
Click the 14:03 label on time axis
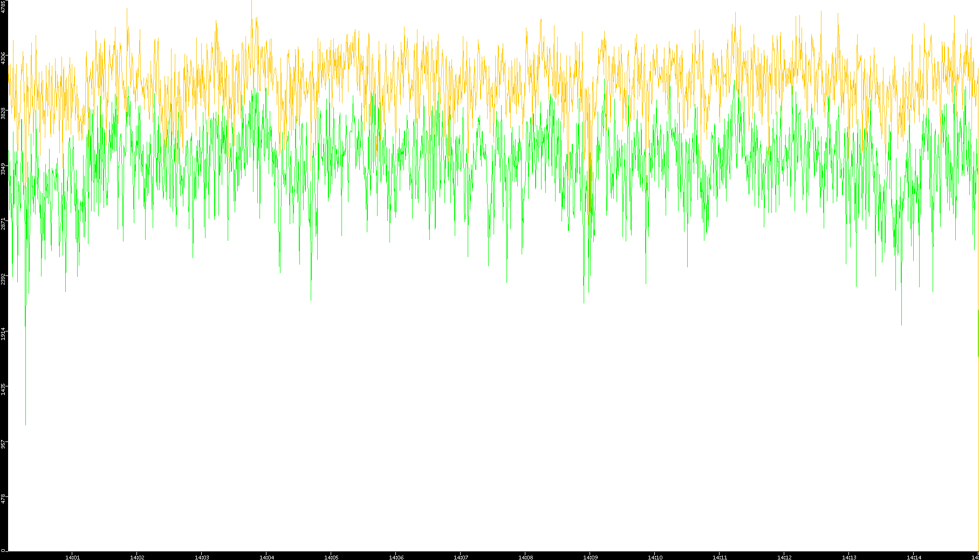(x=202, y=557)
